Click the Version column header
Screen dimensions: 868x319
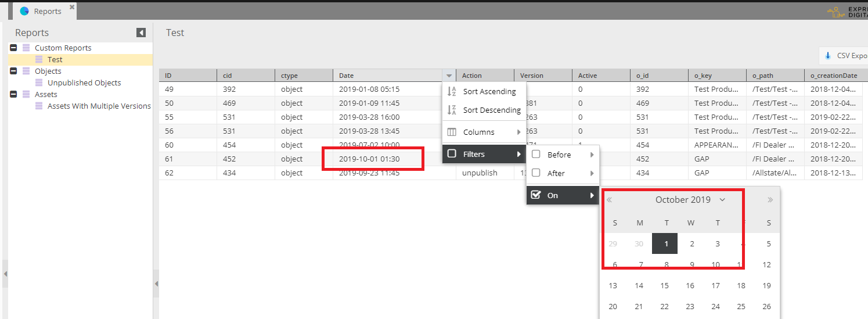543,76
